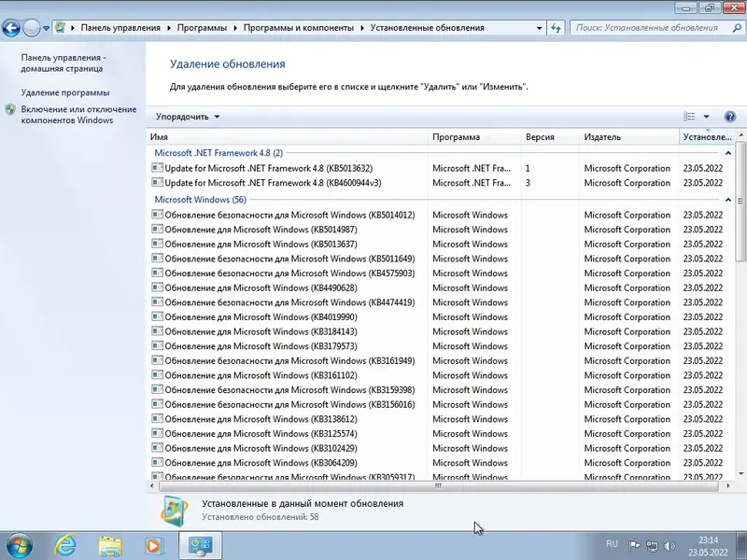Select Установленные обновления breadcrumb

[428, 28]
